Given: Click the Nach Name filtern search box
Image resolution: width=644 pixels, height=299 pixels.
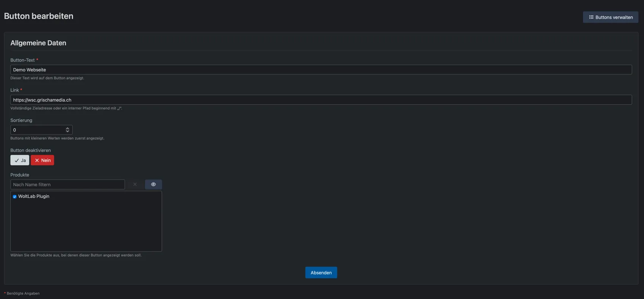Looking at the screenshot, I should (x=67, y=184).
